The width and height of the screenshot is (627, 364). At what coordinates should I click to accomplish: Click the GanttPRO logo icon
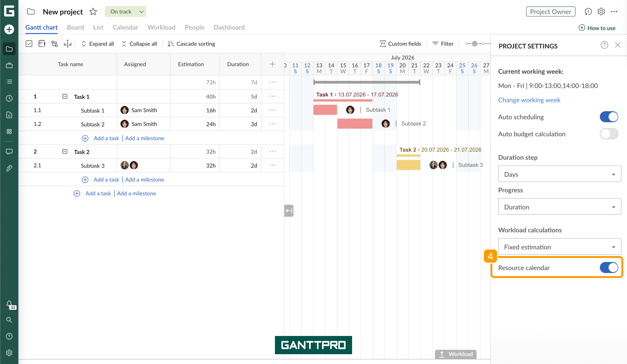(9, 11)
